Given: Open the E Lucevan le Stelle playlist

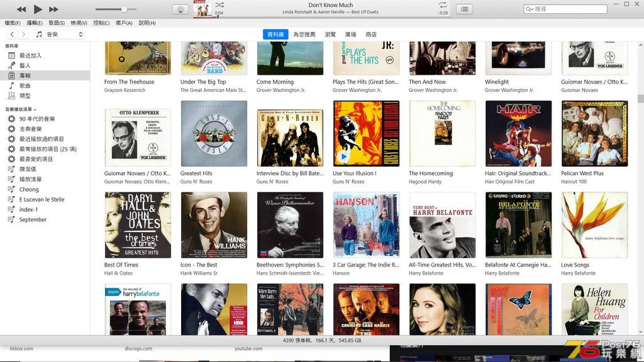Looking at the screenshot, I should coord(45,199).
